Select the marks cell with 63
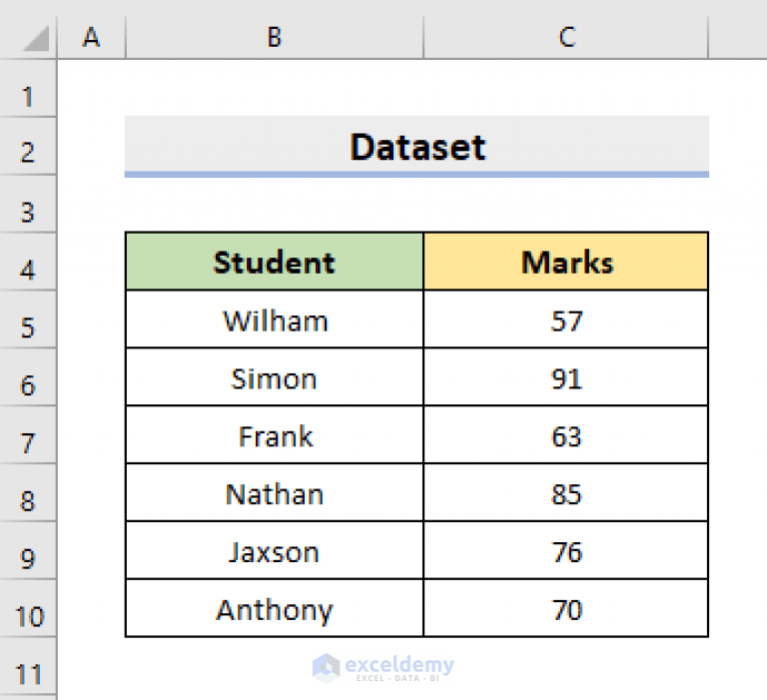The image size is (767, 700). pos(566,434)
